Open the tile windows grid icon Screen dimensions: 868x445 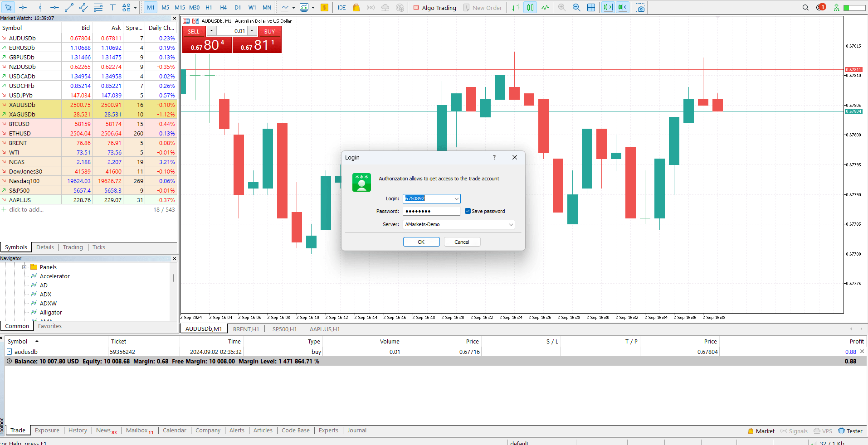click(x=591, y=7)
